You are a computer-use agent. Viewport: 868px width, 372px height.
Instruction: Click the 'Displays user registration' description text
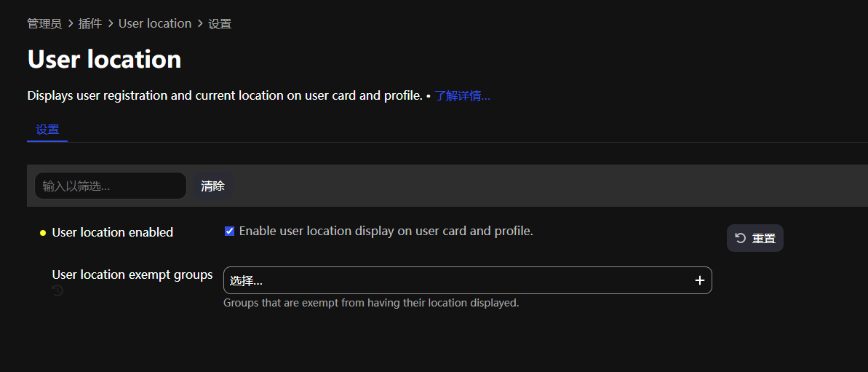225,96
